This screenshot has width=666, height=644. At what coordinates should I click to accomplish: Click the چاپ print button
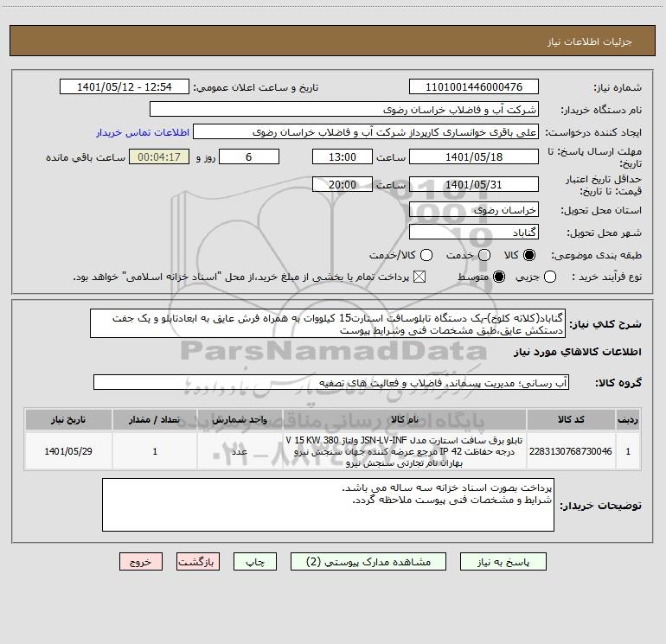[x=255, y=562]
